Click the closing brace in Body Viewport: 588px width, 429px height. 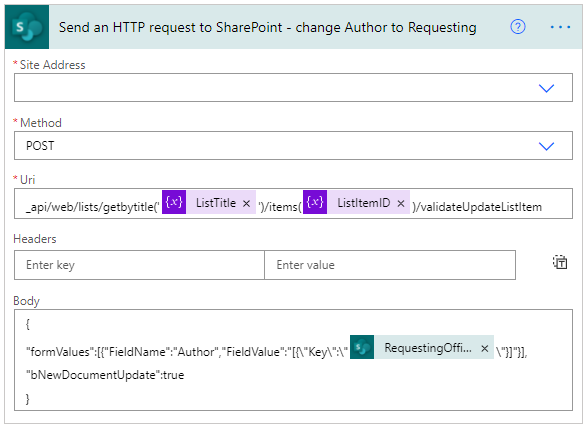click(x=27, y=399)
